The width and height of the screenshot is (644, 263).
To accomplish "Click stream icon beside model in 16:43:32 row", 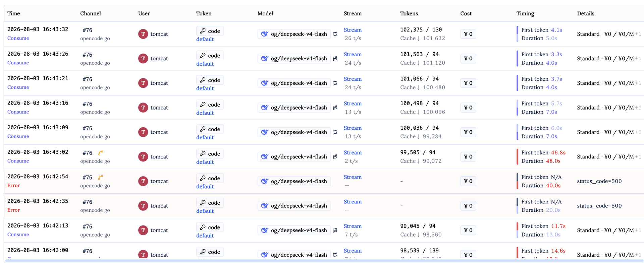I will click(x=335, y=34).
